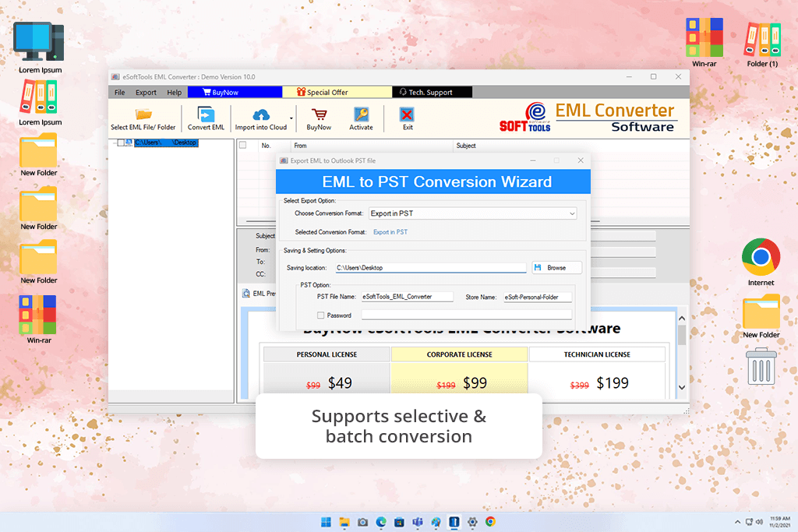The width and height of the screenshot is (798, 532).
Task: Click the Tech. Support bar item
Action: (x=432, y=92)
